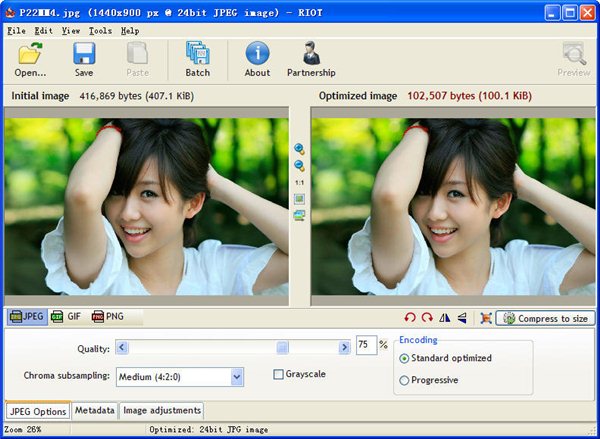Enable the Grayscale checkbox
Image resolution: width=600 pixels, height=439 pixels.
[x=280, y=375]
